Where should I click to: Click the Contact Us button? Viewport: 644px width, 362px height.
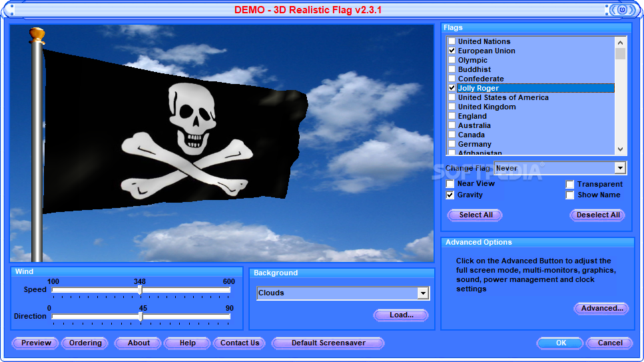(x=240, y=343)
